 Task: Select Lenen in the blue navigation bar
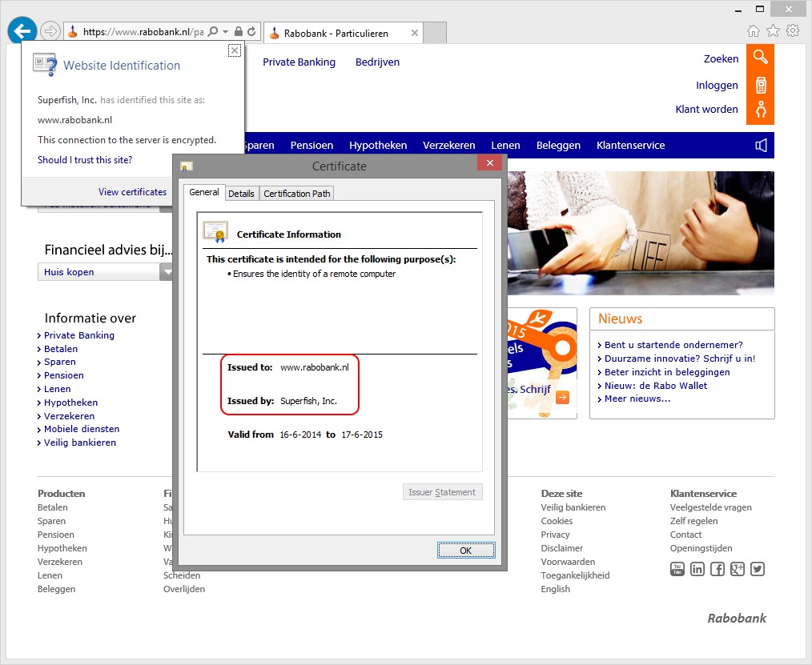pos(505,146)
